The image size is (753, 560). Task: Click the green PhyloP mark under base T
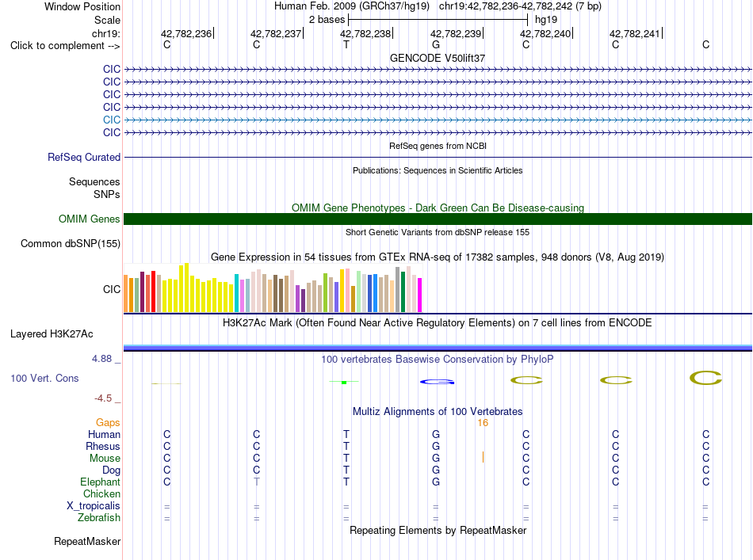tap(344, 382)
